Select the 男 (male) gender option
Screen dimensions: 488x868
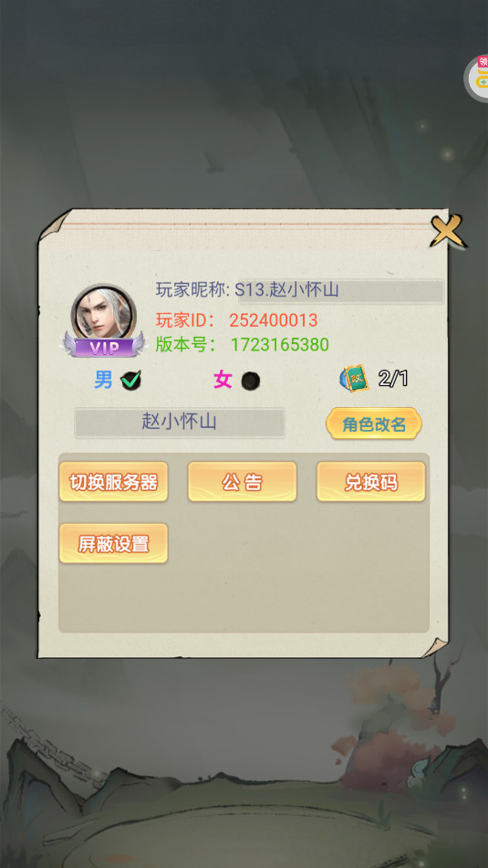[131, 381]
